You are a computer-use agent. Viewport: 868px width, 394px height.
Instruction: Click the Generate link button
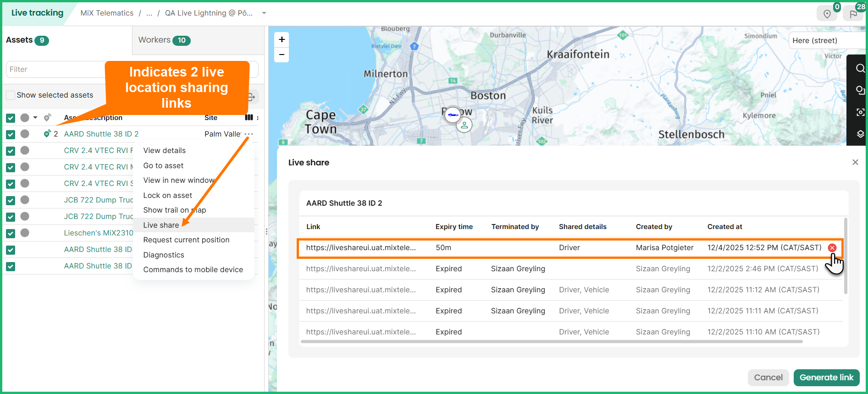tap(826, 378)
